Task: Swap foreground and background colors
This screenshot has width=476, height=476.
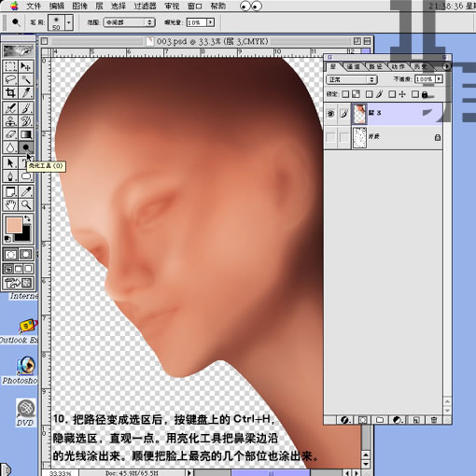Action: pos(27,218)
